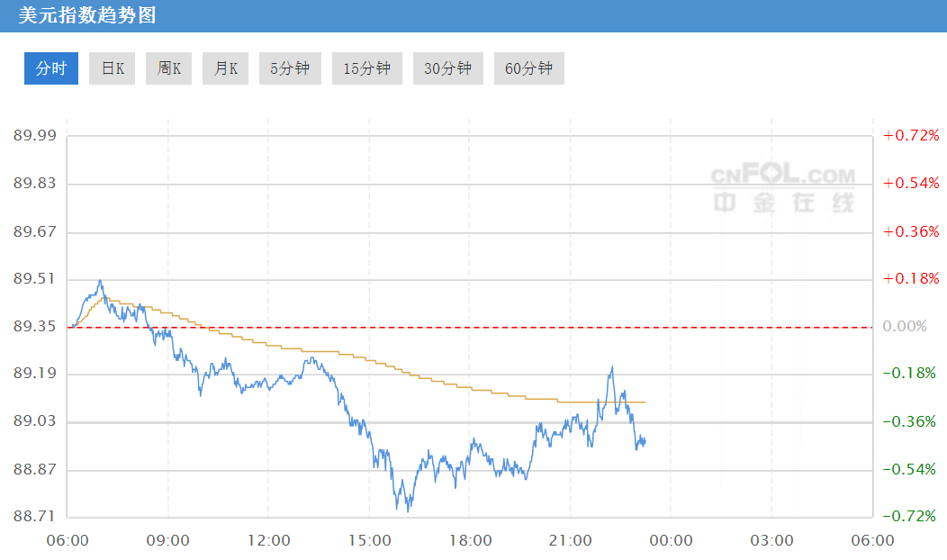Click the 89.35 baseline price label
Viewport: 947px width, 560px height.
35,327
